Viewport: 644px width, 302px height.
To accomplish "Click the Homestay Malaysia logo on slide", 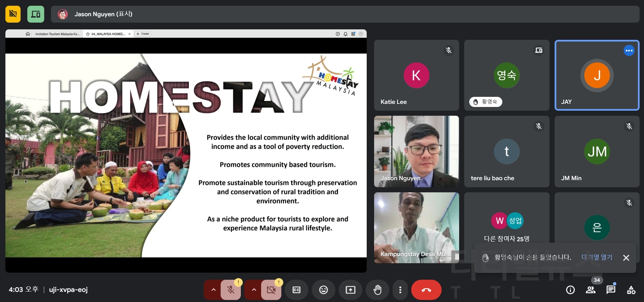I will (x=331, y=76).
